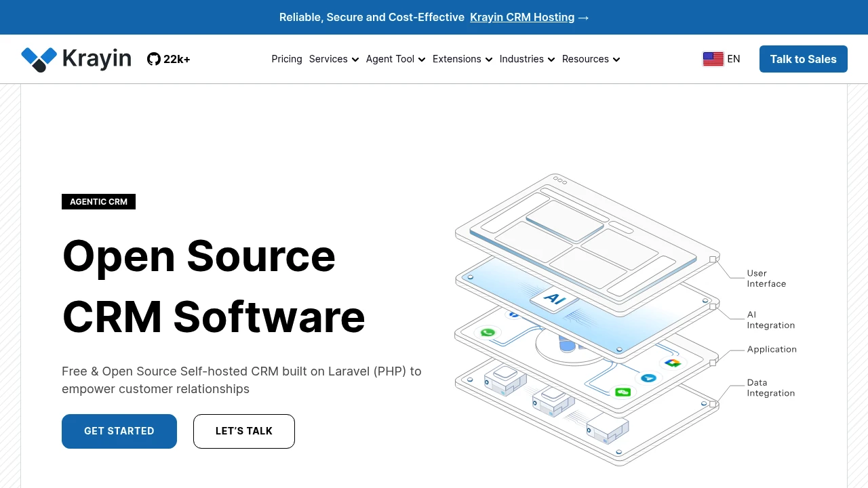Open the Krayin CRM Hosting link

click(x=522, y=17)
